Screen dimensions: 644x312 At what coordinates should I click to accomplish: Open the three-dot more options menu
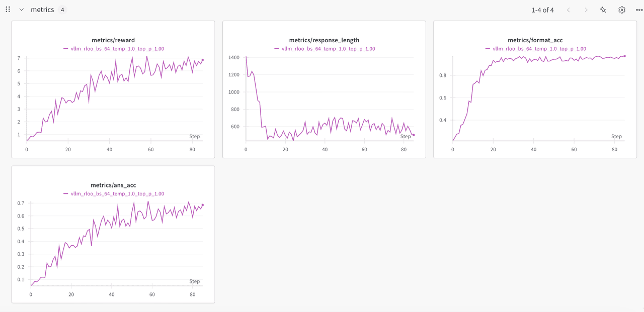pos(639,10)
